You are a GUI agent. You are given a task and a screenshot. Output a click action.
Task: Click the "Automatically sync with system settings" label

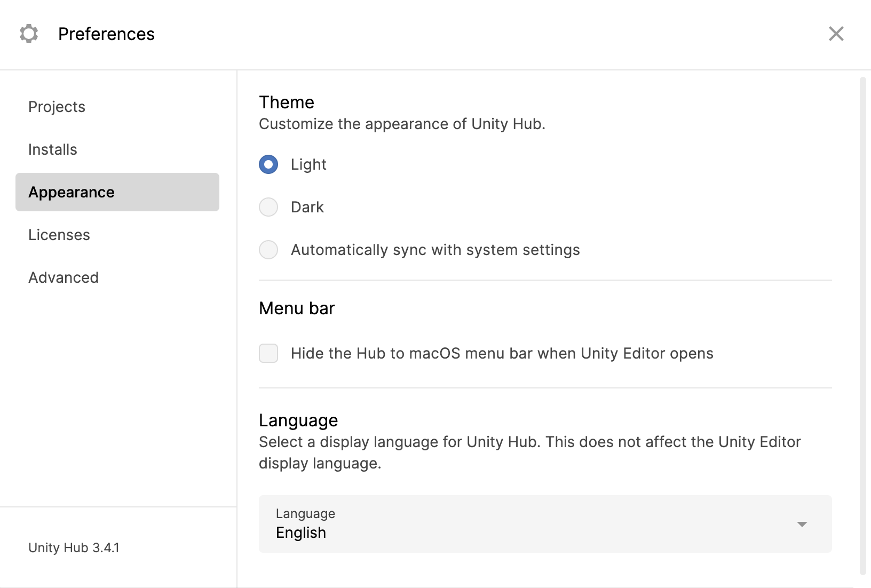tap(435, 250)
